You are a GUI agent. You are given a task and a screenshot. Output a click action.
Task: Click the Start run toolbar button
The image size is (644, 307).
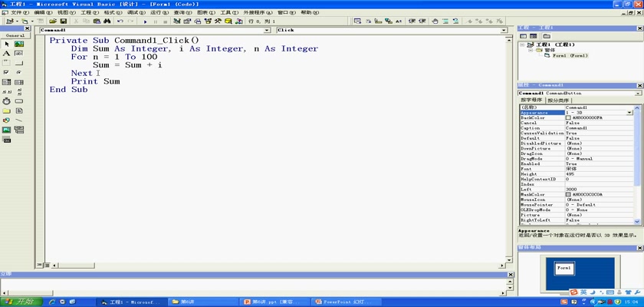[x=146, y=21]
